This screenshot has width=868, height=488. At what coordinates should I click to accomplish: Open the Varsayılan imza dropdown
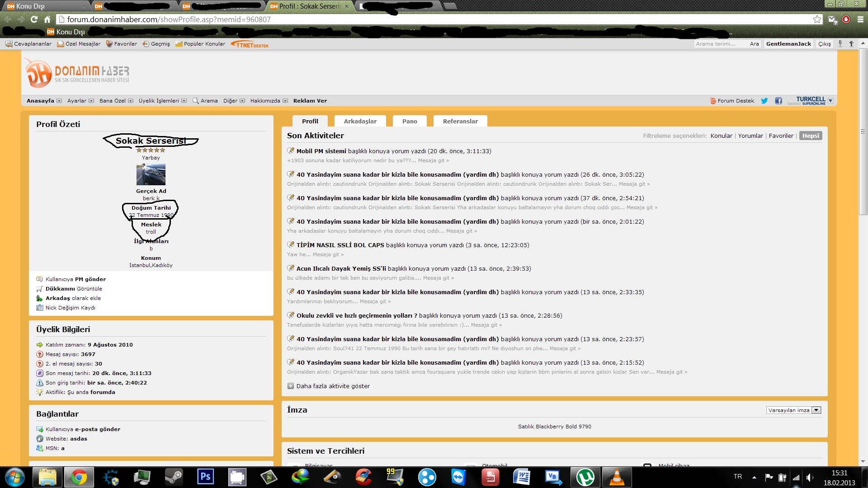[x=793, y=410]
